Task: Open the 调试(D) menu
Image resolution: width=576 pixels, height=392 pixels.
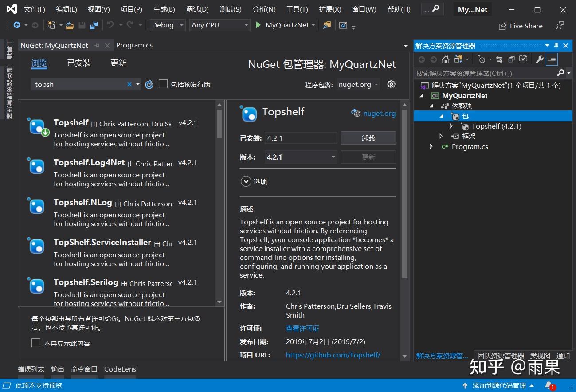Action: point(197,9)
